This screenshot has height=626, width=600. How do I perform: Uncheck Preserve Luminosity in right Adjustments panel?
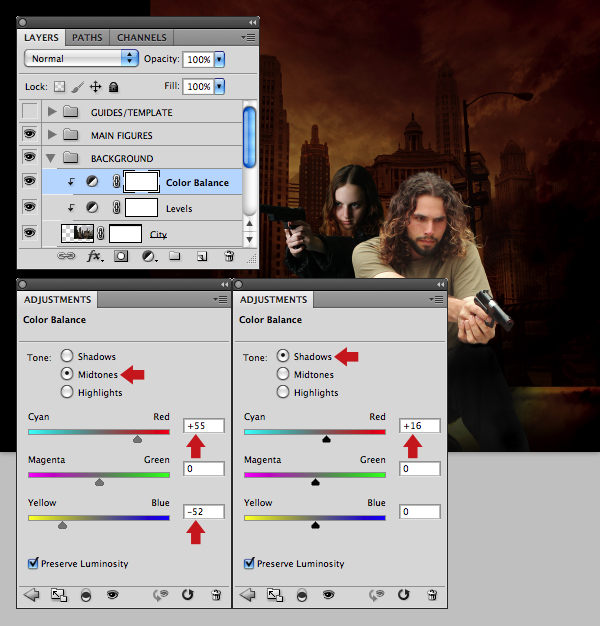(249, 563)
